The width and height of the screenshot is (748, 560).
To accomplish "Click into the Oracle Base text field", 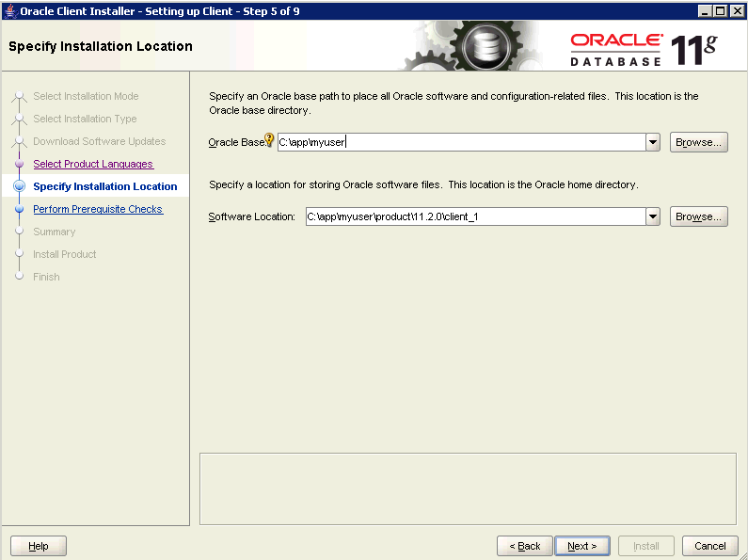I will (x=460, y=142).
